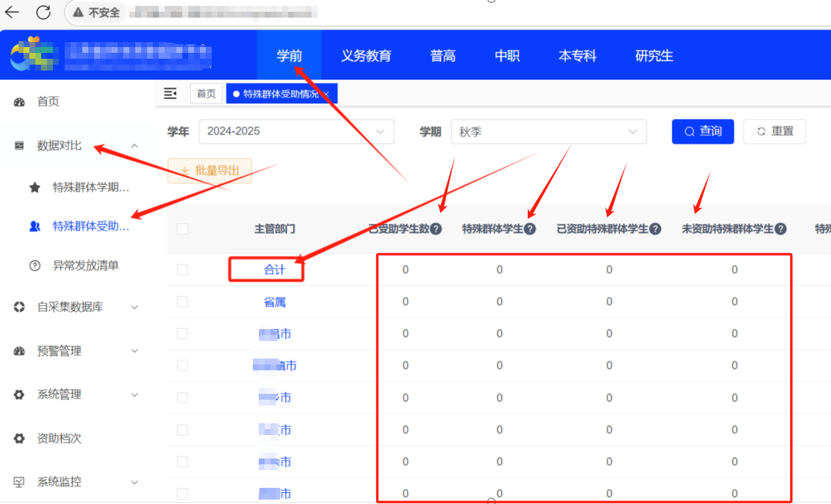This screenshot has width=831, height=504.
Task: Click the 系统管理 gear icon
Action: [19, 394]
